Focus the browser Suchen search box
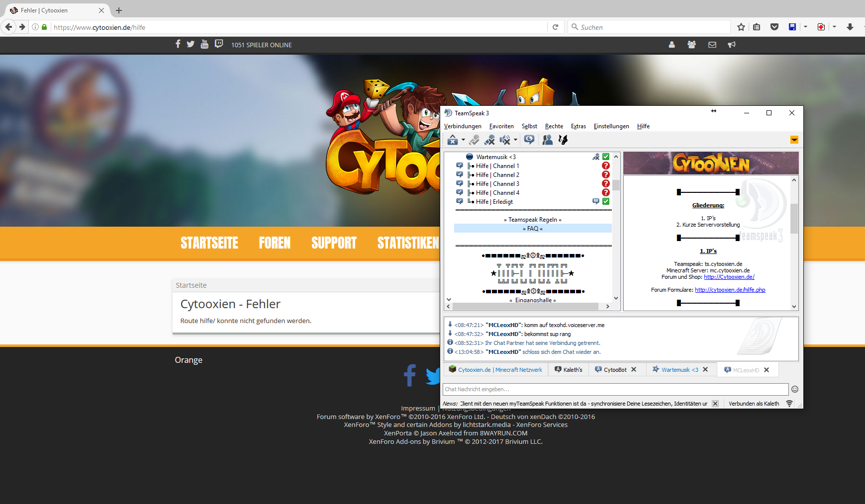 coord(649,27)
